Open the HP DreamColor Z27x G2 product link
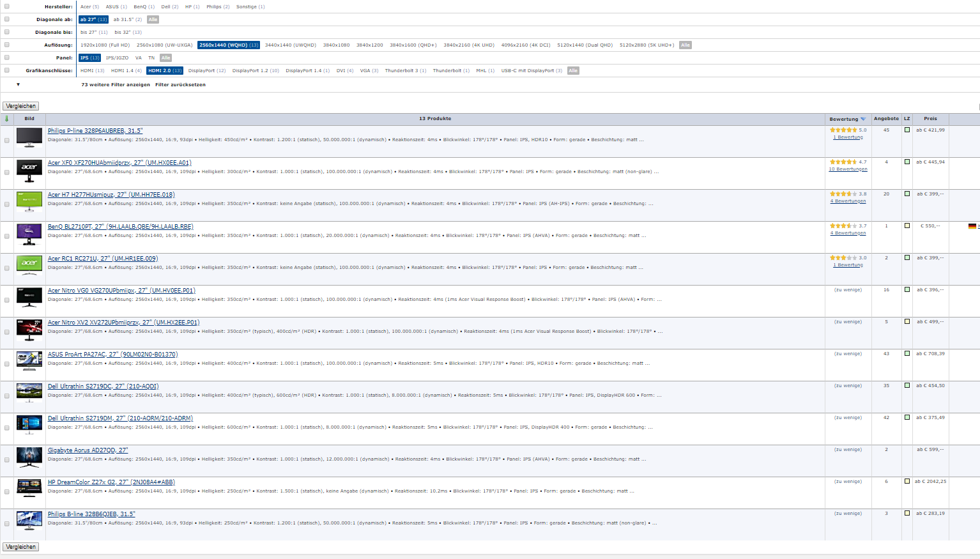The image size is (980, 559). [111, 482]
